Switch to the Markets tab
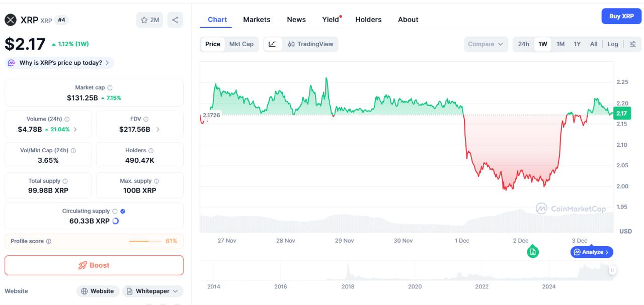 coord(257,19)
